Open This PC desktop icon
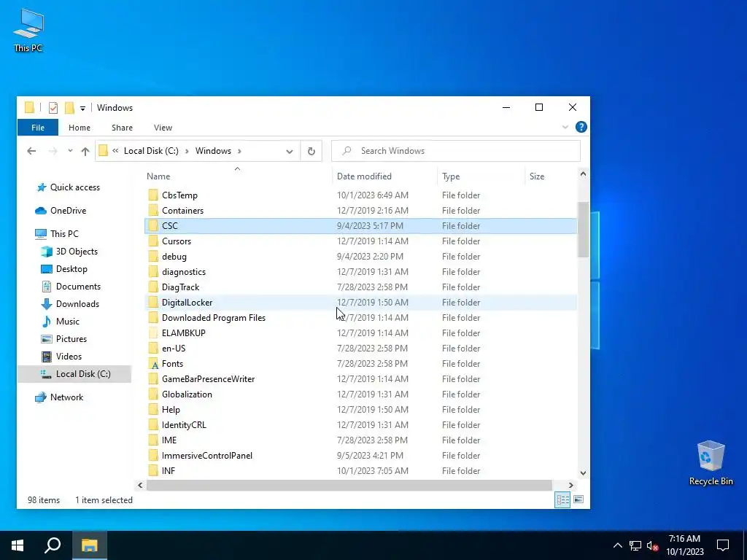The height and width of the screenshot is (560, 747). point(28,29)
